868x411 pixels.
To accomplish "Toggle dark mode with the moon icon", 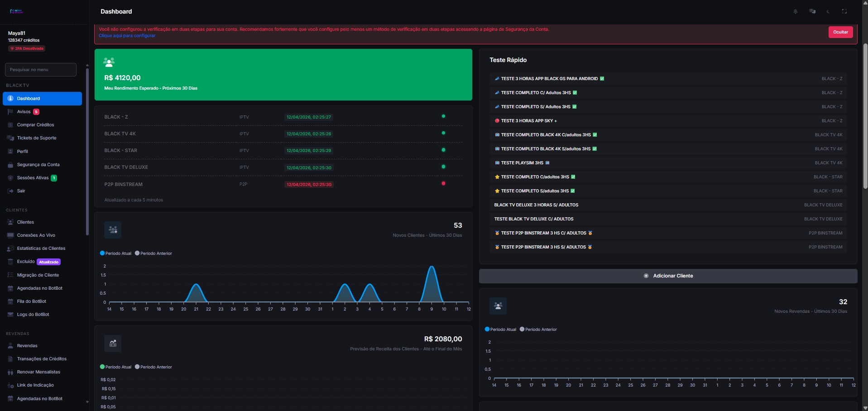I will 828,11.
